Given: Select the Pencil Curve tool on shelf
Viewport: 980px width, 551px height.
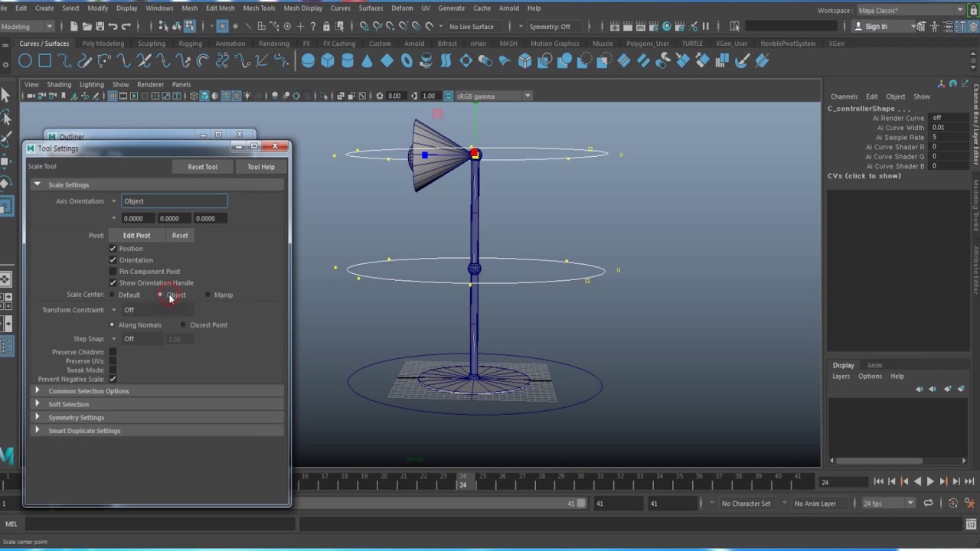Looking at the screenshot, I should click(x=85, y=61).
